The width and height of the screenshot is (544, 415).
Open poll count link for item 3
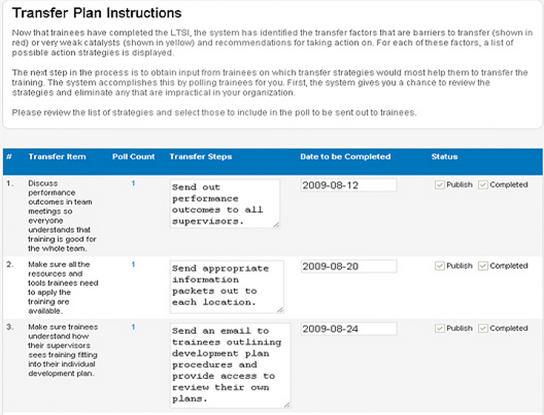(x=133, y=327)
